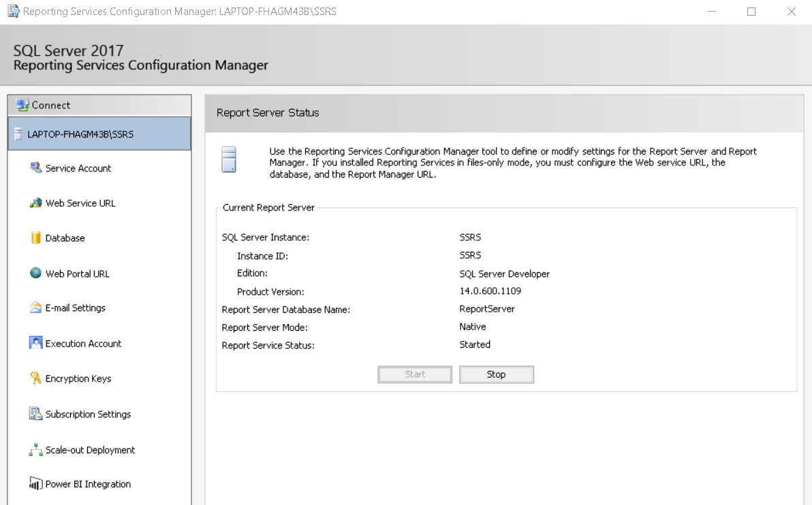Stop the report service

click(496, 374)
